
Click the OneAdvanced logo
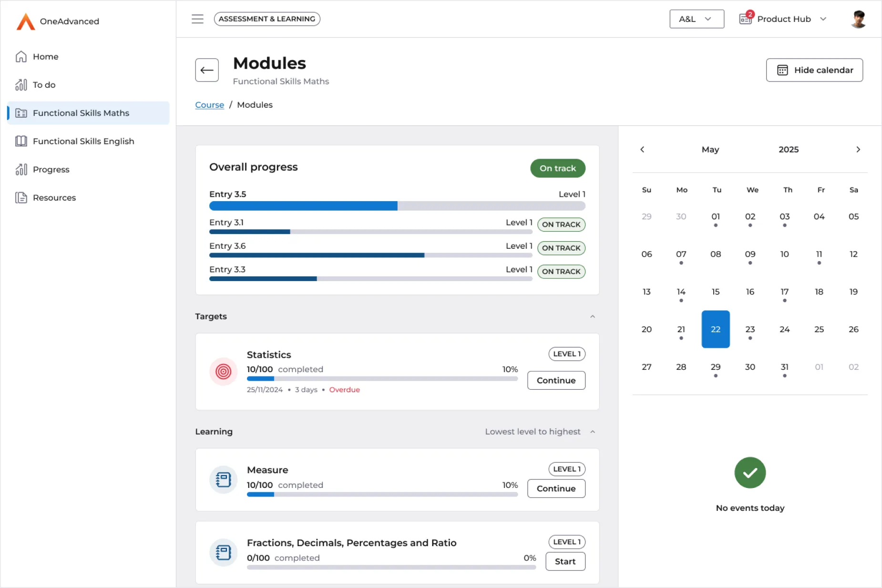[x=26, y=21]
